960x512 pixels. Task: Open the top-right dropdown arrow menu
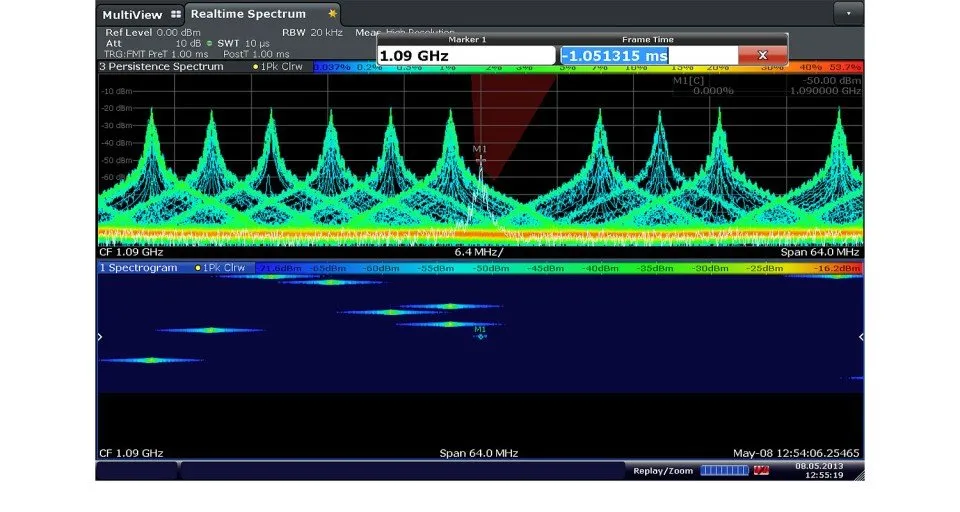click(848, 13)
